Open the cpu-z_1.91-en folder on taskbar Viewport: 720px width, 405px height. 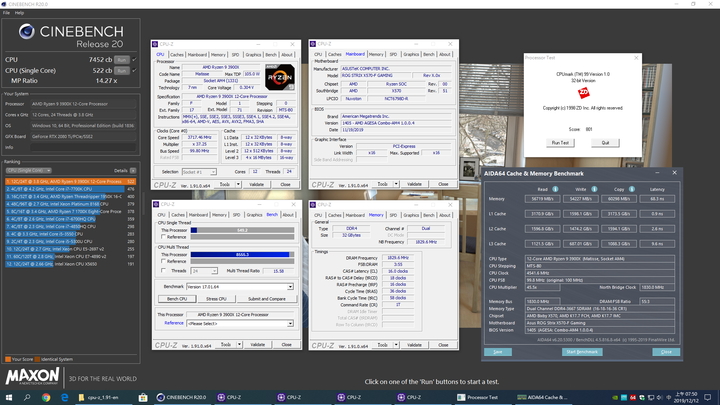point(102,397)
